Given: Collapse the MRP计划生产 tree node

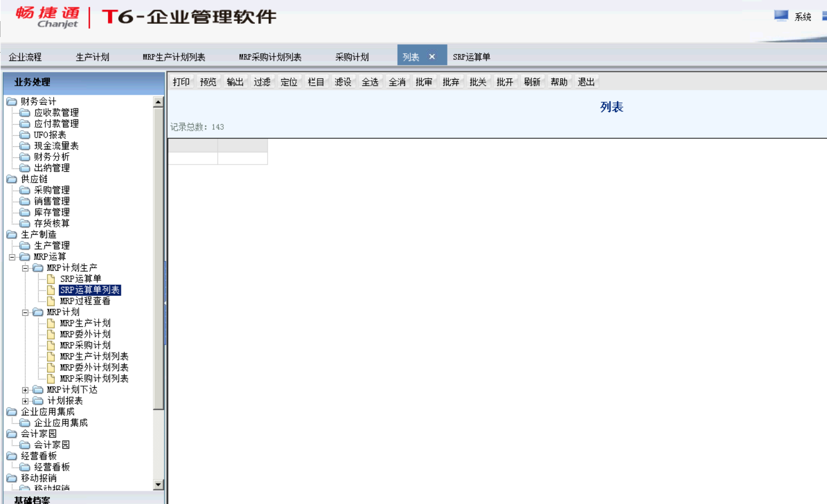Looking at the screenshot, I should [x=25, y=268].
